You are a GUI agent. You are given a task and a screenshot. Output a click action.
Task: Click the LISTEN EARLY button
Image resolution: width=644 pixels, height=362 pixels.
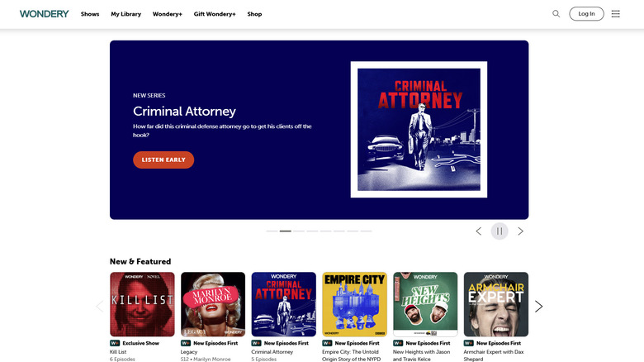point(163,160)
